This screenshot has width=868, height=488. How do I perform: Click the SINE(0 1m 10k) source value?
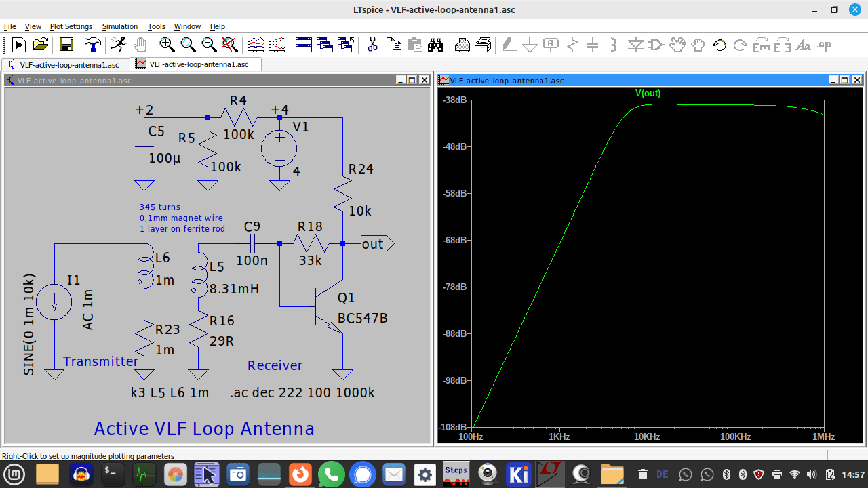coord(29,325)
